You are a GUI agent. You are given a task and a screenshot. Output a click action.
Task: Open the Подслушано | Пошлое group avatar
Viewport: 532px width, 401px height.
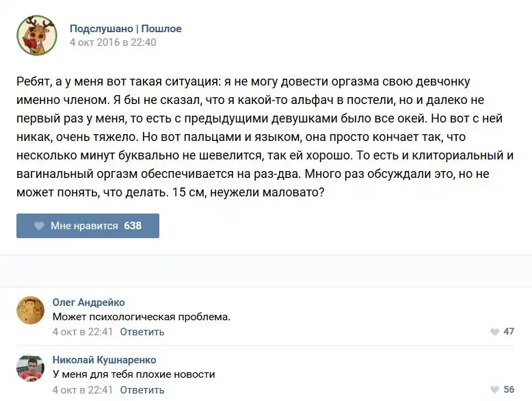click(x=37, y=36)
